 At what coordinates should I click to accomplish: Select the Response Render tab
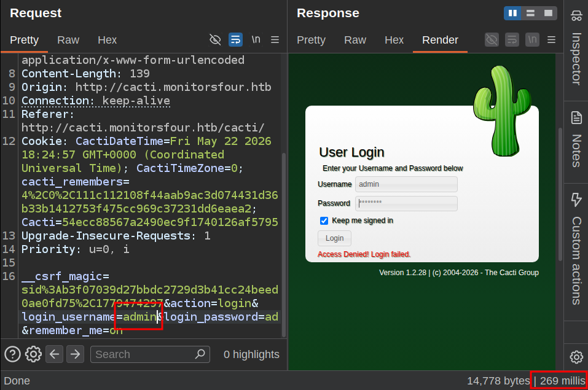coord(441,40)
